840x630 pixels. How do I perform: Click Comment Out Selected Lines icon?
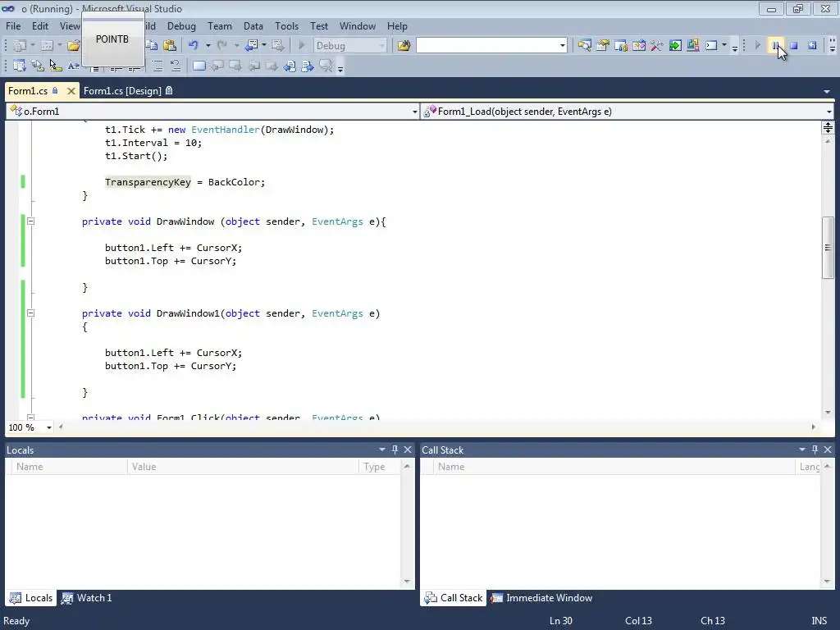coord(157,66)
